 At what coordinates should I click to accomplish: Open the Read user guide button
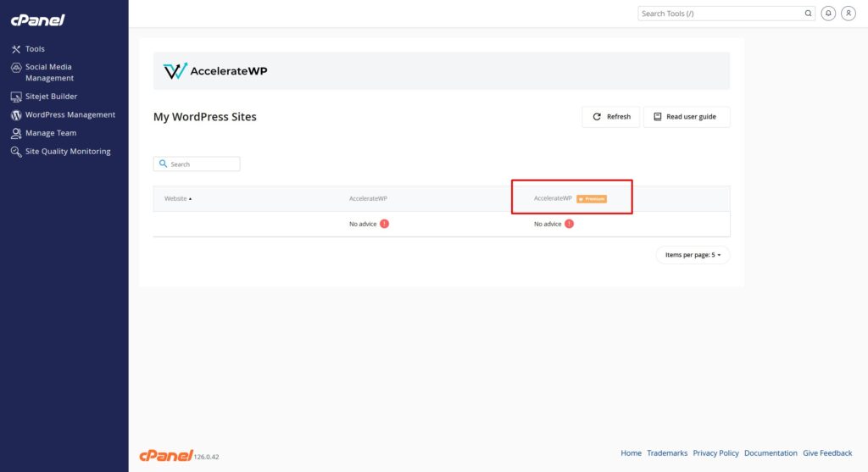click(686, 117)
